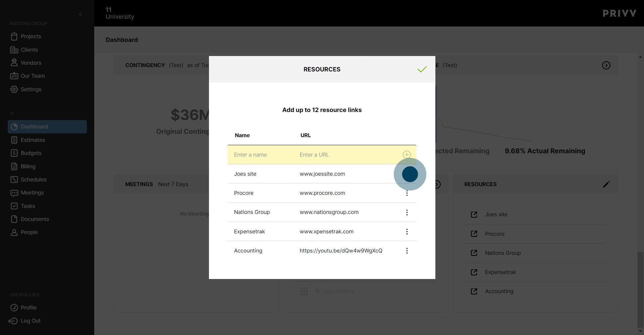The height and width of the screenshot is (335, 644).
Task: Open options menu for Expensetrak row
Action: [x=407, y=232]
